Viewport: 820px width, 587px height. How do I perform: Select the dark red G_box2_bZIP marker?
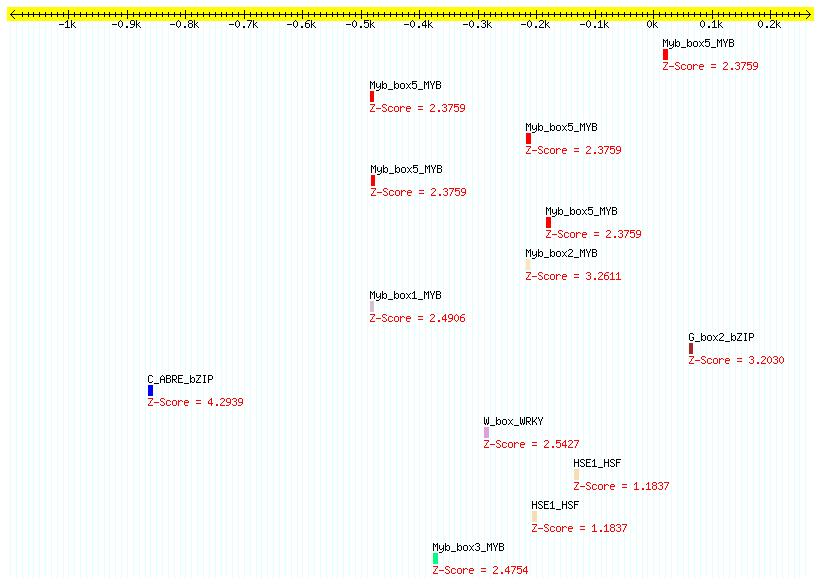coord(690,348)
